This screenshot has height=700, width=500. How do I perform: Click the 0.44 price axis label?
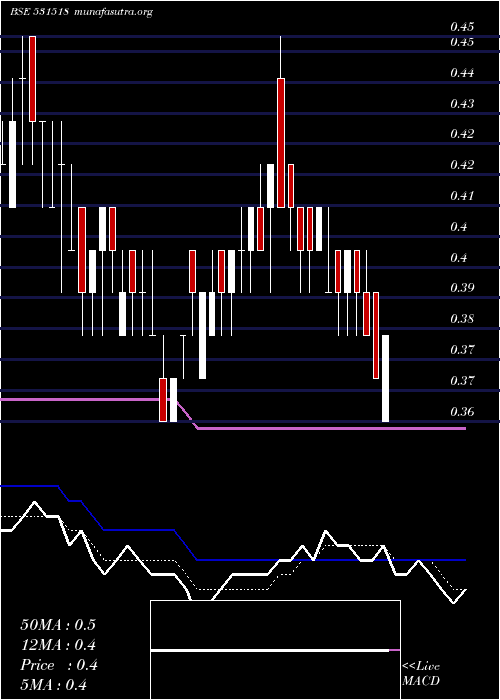pyautogui.click(x=462, y=72)
